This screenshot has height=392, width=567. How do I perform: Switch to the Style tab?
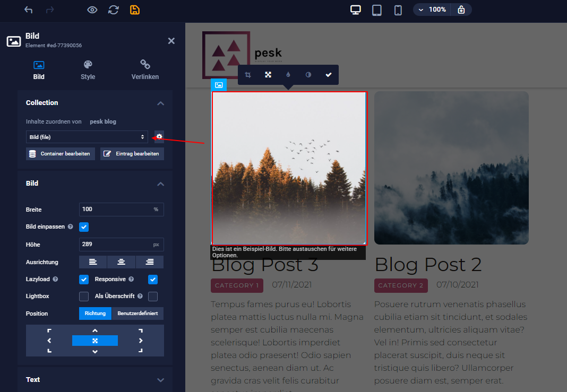point(88,70)
